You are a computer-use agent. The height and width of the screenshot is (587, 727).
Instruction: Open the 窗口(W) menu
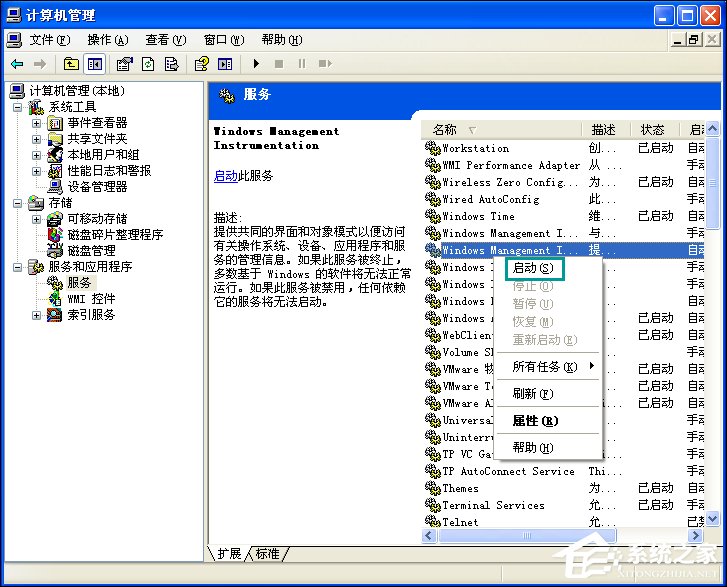(223, 40)
